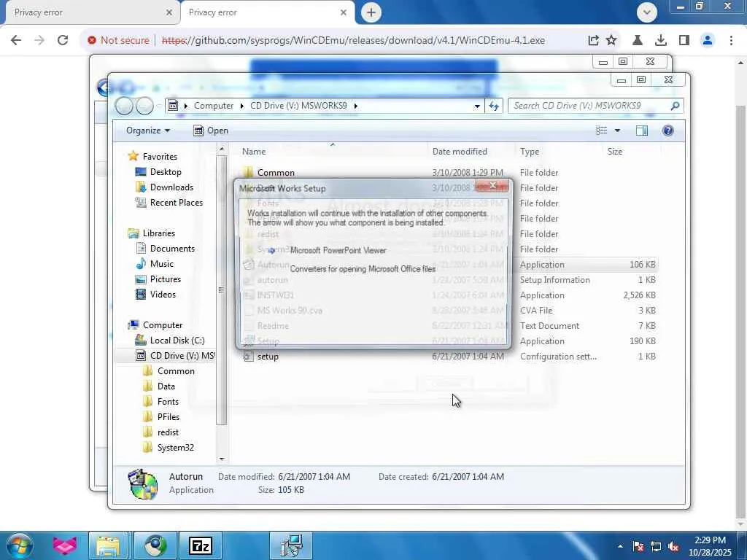Select Computer in navigation pane
The width and height of the screenshot is (747, 560).
(163, 325)
